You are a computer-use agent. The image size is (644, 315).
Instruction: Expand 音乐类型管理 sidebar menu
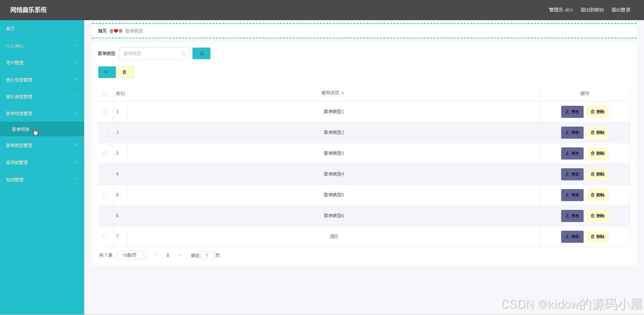click(42, 97)
